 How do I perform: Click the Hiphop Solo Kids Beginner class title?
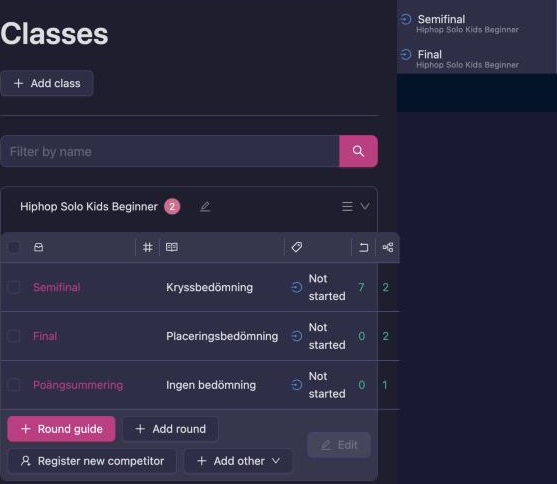pos(89,206)
